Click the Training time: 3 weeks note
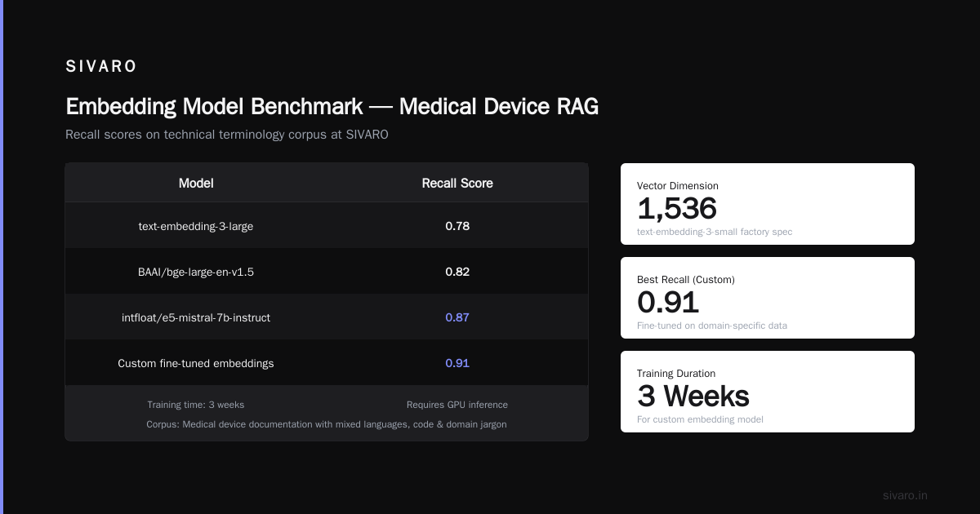The height and width of the screenshot is (514, 980). pos(196,405)
